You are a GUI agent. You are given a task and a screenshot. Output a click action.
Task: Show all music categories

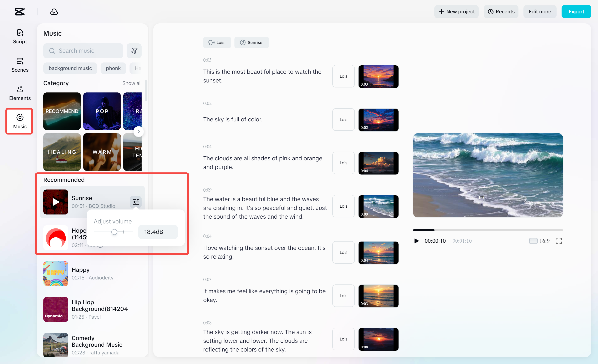132,83
